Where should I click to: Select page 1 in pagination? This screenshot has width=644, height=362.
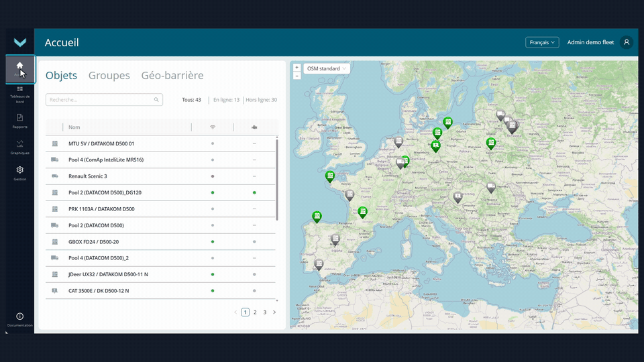point(246,312)
